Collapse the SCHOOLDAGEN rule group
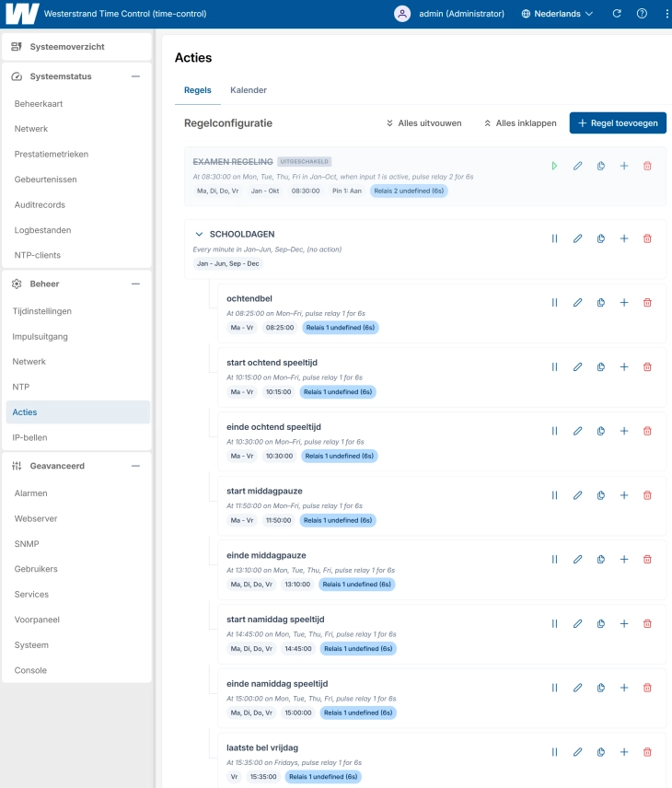The width and height of the screenshot is (672, 788). [x=199, y=234]
